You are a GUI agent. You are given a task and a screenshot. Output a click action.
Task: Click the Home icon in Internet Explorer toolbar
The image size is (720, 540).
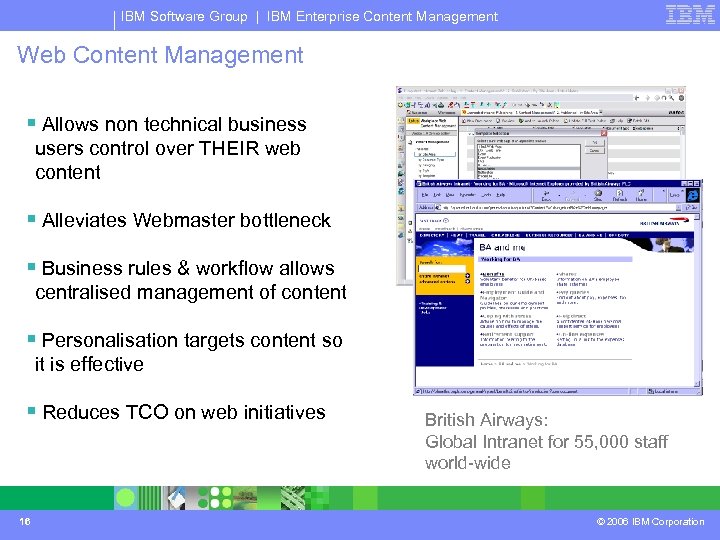pos(641,196)
